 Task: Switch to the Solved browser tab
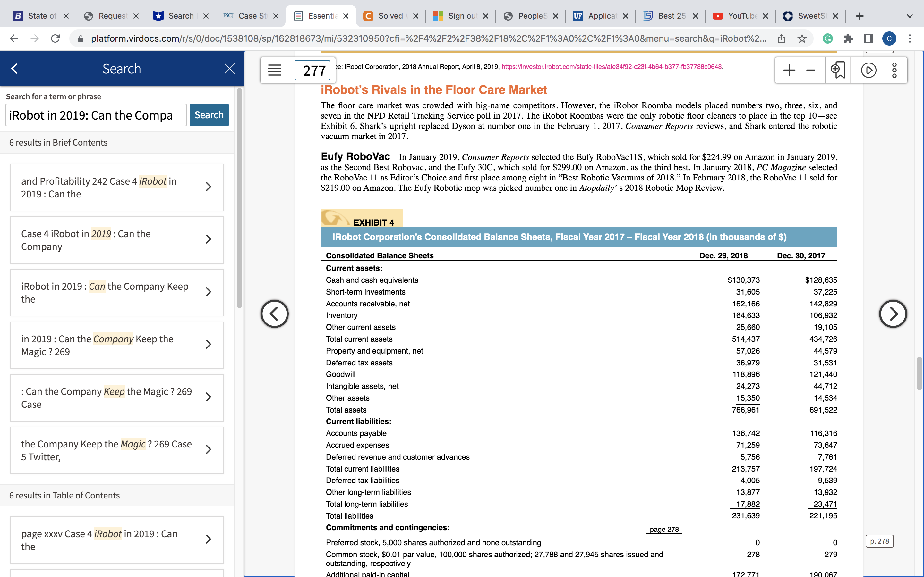click(x=390, y=16)
